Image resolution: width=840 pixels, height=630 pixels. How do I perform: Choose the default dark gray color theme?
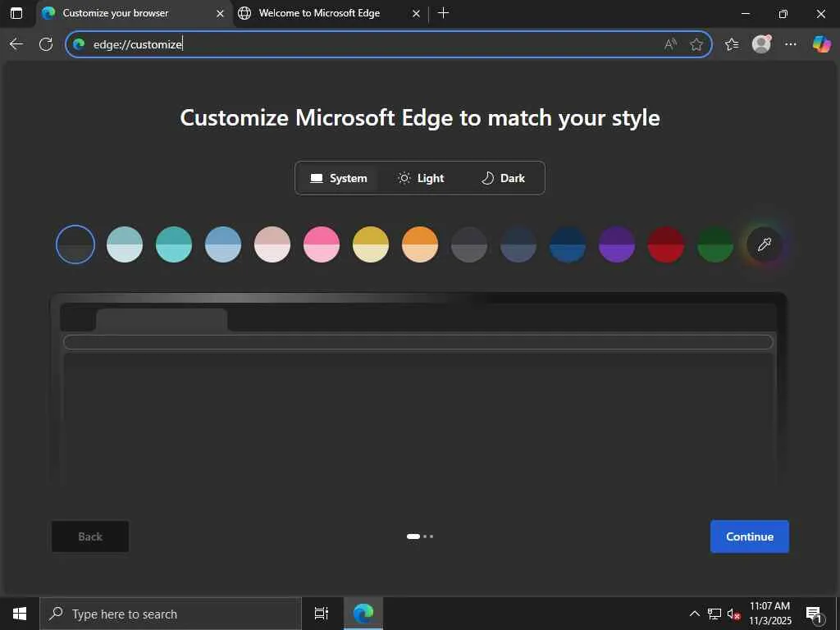75,244
